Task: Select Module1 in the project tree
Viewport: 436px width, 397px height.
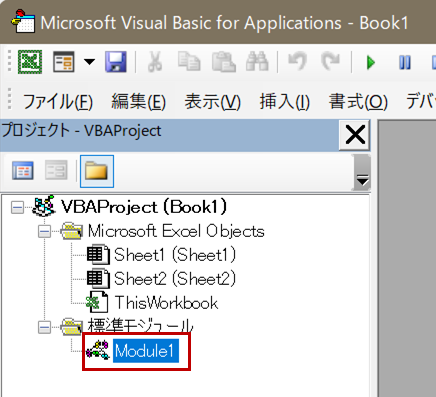Action: point(145,351)
